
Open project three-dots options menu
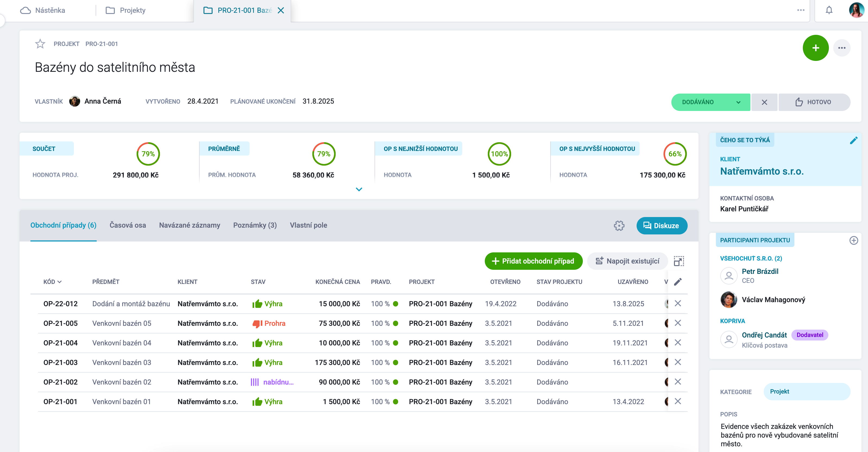pos(842,48)
